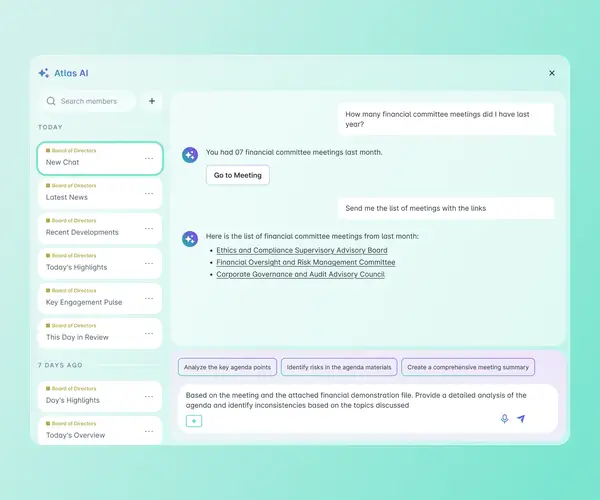Open options for Today's Overview
The height and width of the screenshot is (500, 600).
tap(149, 432)
